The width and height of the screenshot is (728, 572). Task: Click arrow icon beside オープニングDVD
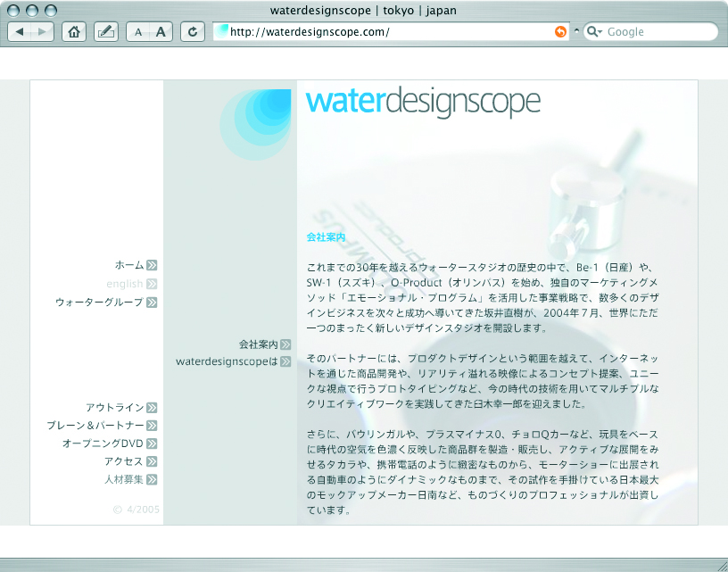point(152,444)
